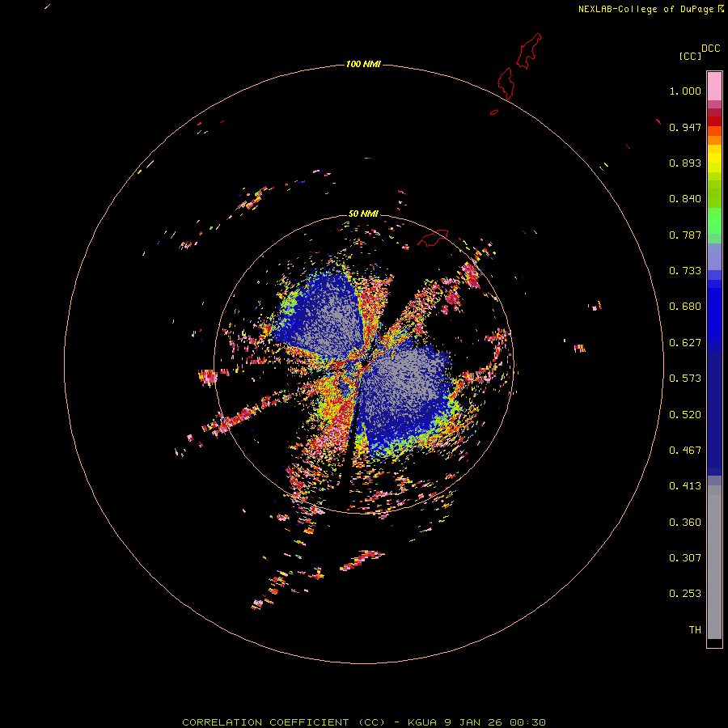Select the 0.787 scale value
The image size is (728, 728).
click(685, 235)
